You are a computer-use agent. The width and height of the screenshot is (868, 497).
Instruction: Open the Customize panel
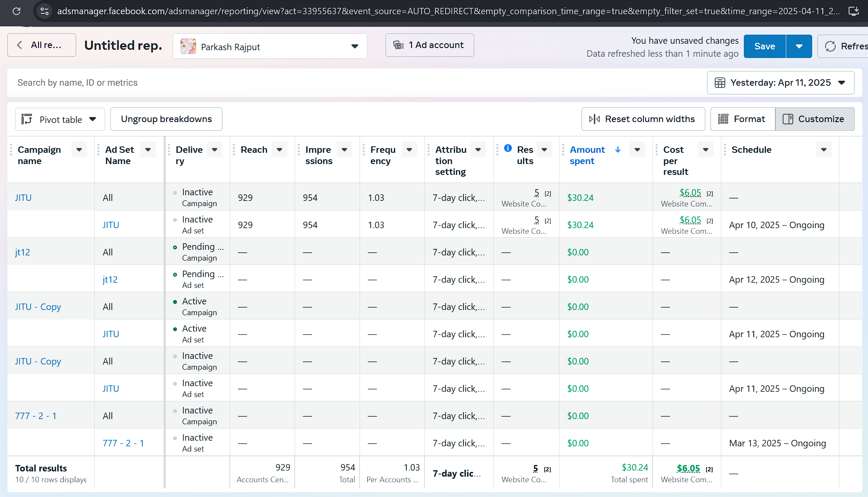(814, 119)
